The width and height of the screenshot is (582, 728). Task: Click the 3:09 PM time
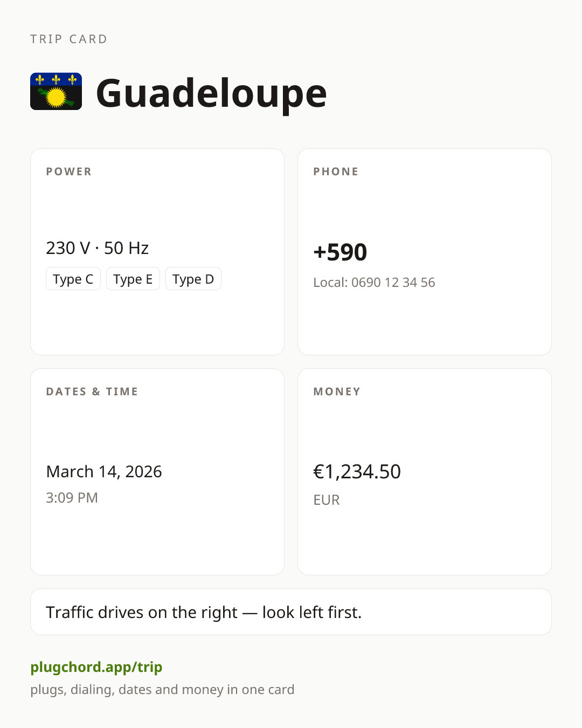point(72,498)
